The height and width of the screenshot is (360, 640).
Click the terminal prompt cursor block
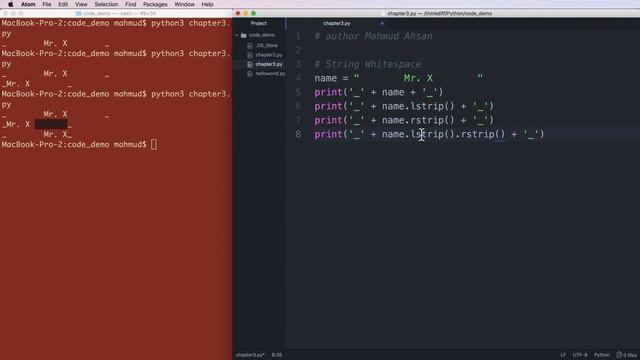(x=153, y=144)
